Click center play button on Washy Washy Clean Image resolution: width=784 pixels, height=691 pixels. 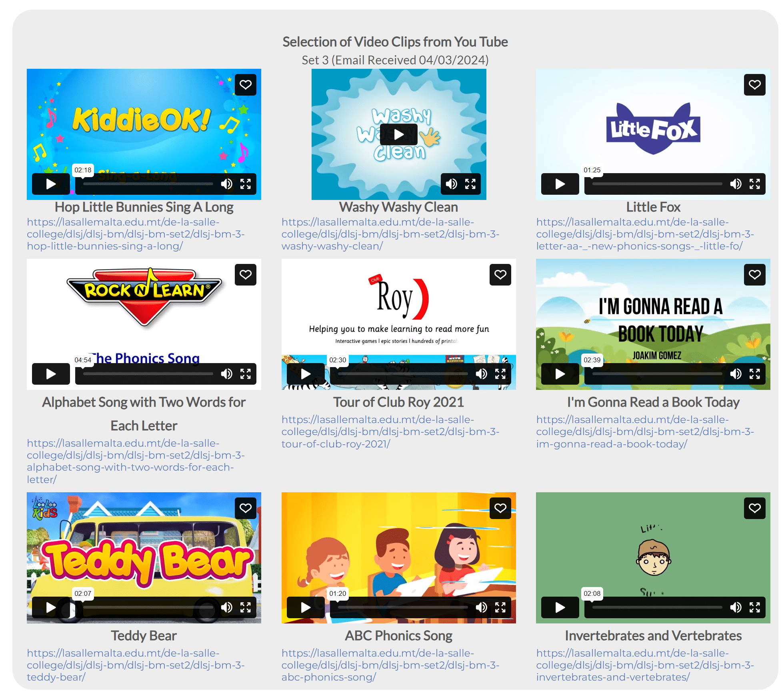point(398,134)
